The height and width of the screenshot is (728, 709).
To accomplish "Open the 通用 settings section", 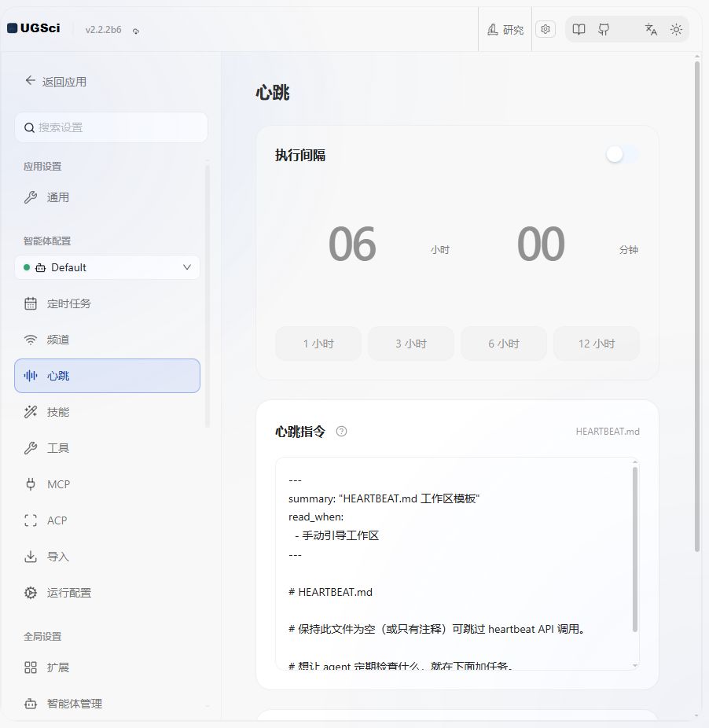I will (107, 197).
